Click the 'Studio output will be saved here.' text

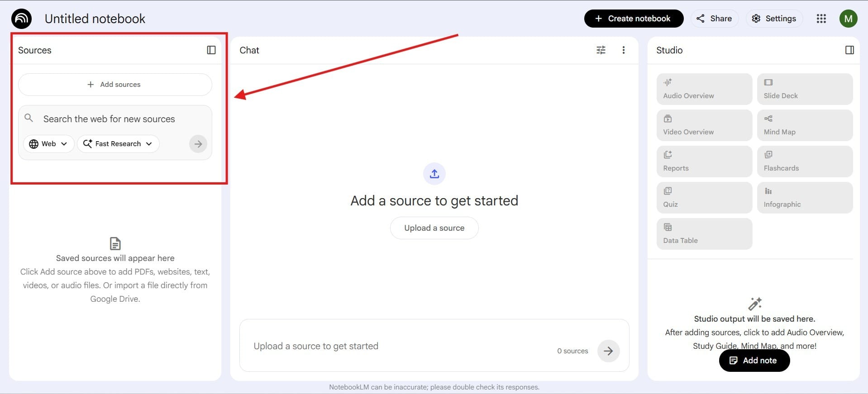point(754,319)
